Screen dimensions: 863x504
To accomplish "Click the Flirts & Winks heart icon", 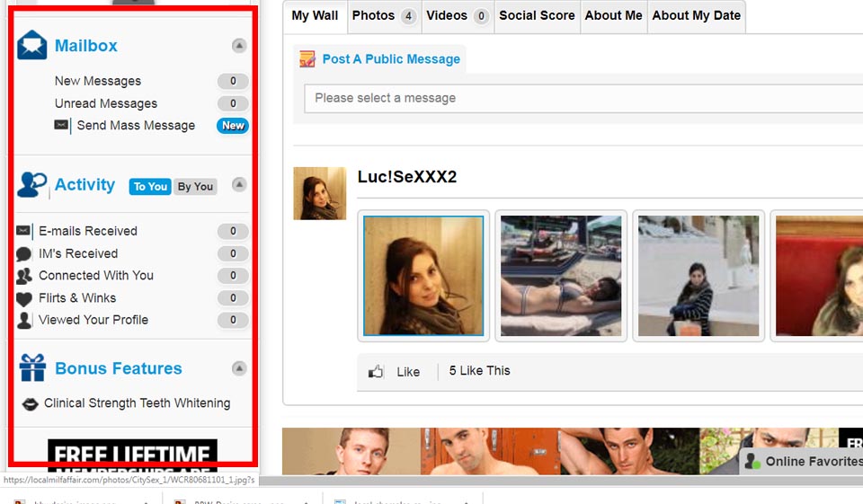I will pyautogui.click(x=24, y=299).
